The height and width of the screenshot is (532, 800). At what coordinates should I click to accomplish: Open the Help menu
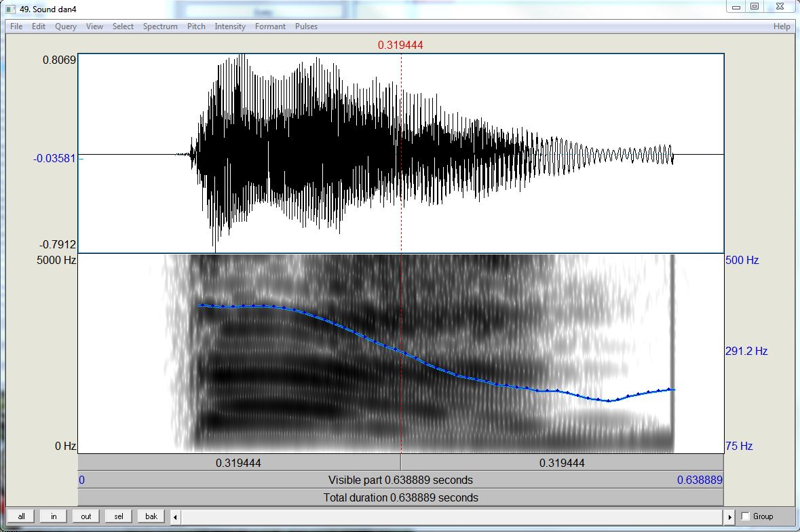coord(782,26)
